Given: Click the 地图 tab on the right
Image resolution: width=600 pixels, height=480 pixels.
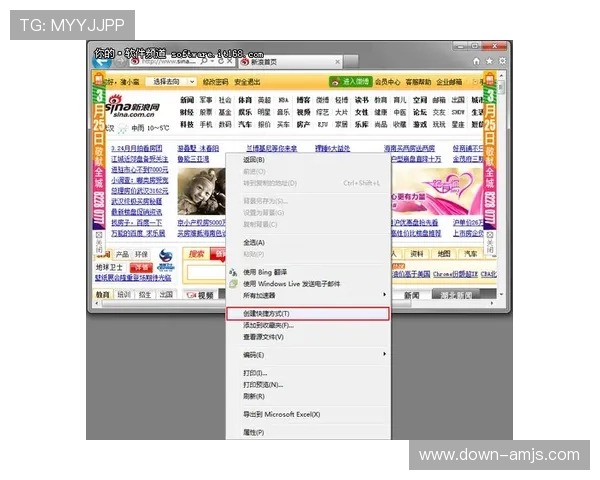Looking at the screenshot, I should click(444, 254).
